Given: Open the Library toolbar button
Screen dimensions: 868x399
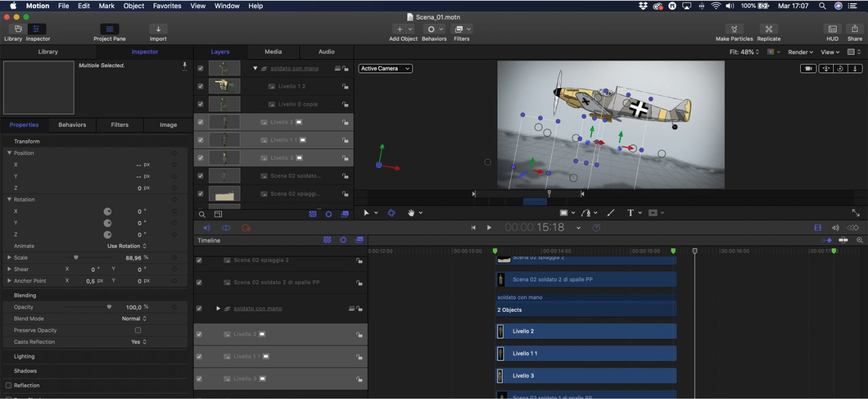Looking at the screenshot, I should click(x=18, y=29).
